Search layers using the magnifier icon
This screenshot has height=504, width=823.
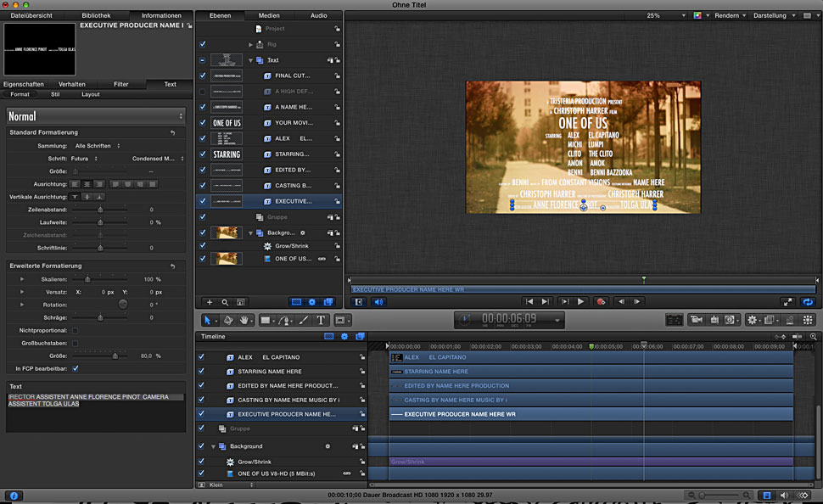point(225,301)
